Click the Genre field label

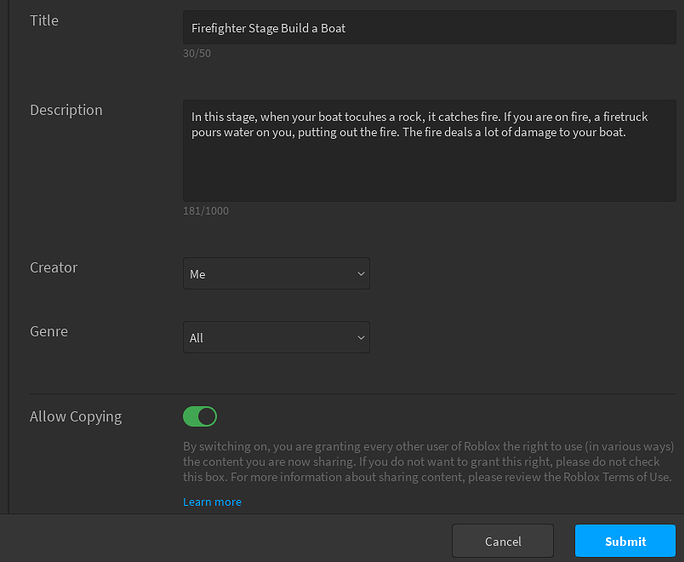[49, 331]
